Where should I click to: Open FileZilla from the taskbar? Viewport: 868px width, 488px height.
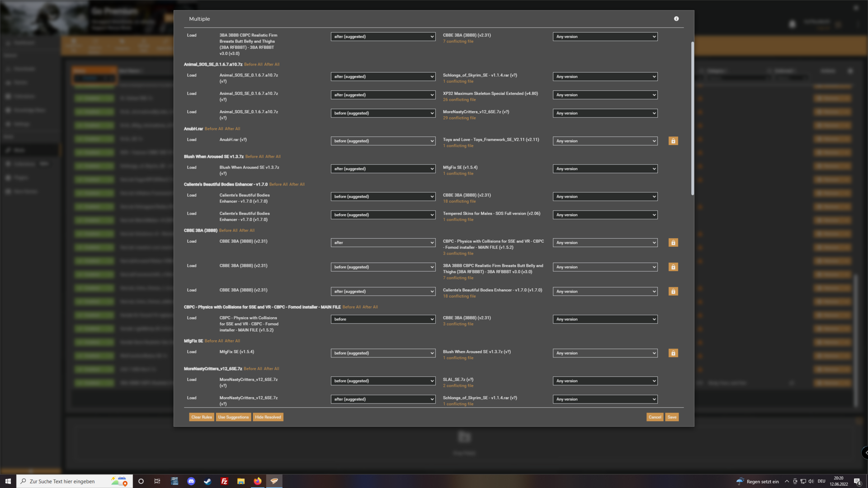(224, 481)
